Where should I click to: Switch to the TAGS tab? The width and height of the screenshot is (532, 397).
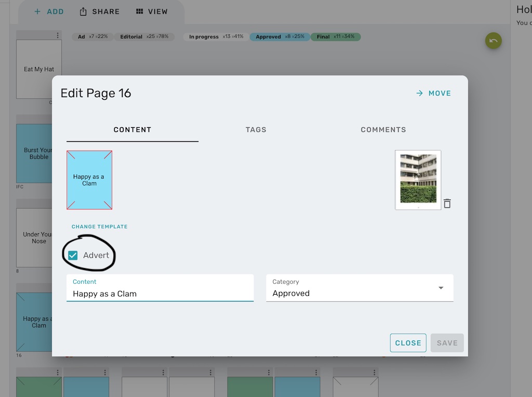[x=256, y=129]
